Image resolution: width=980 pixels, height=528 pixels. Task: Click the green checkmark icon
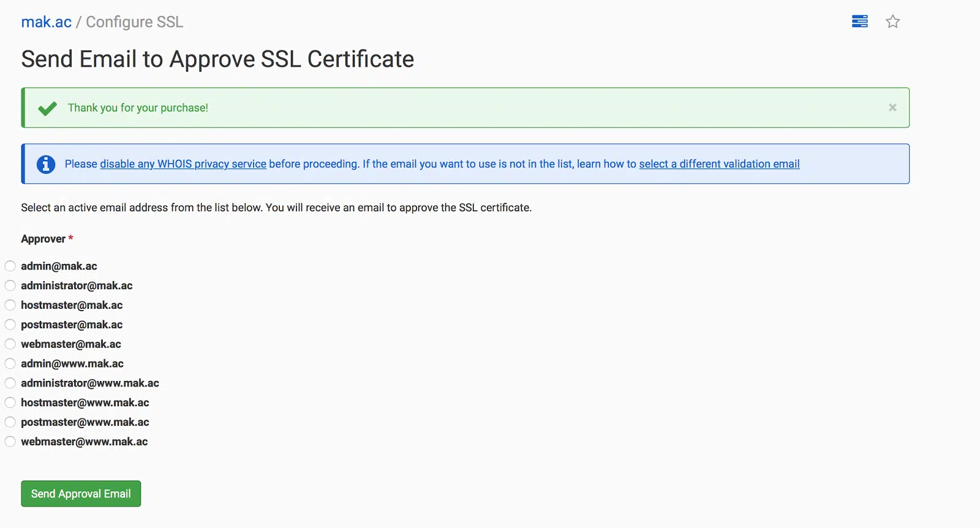(47, 108)
